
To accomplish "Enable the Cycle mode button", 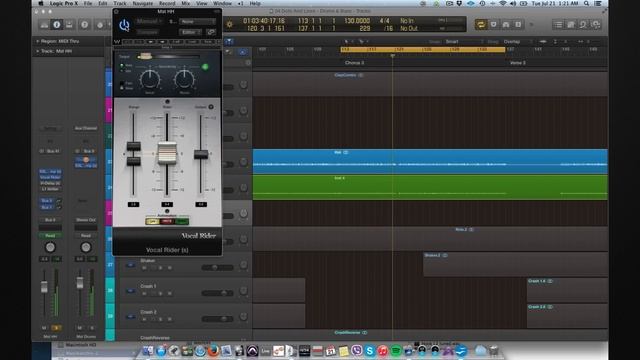I will (481, 24).
